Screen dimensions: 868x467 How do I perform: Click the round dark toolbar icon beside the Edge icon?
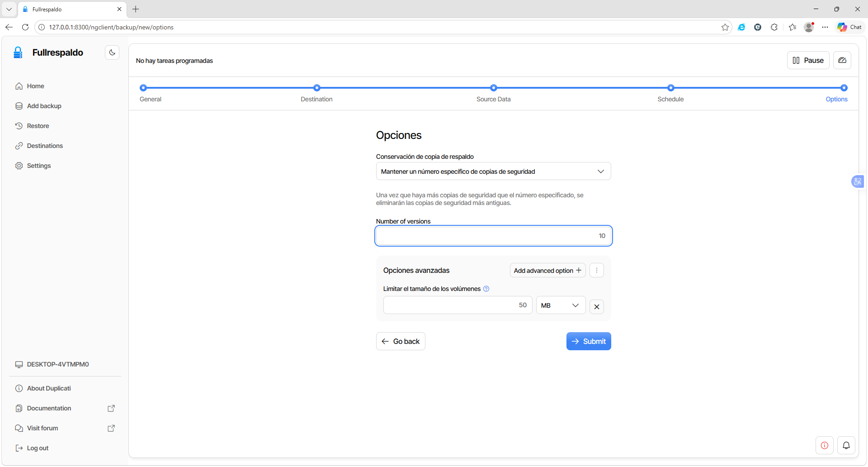pyautogui.click(x=758, y=27)
